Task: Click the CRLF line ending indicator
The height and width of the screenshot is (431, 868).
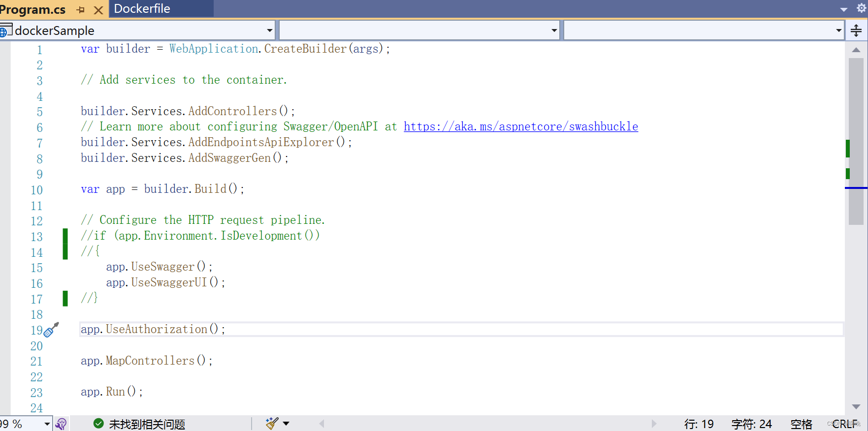Action: pos(845,424)
